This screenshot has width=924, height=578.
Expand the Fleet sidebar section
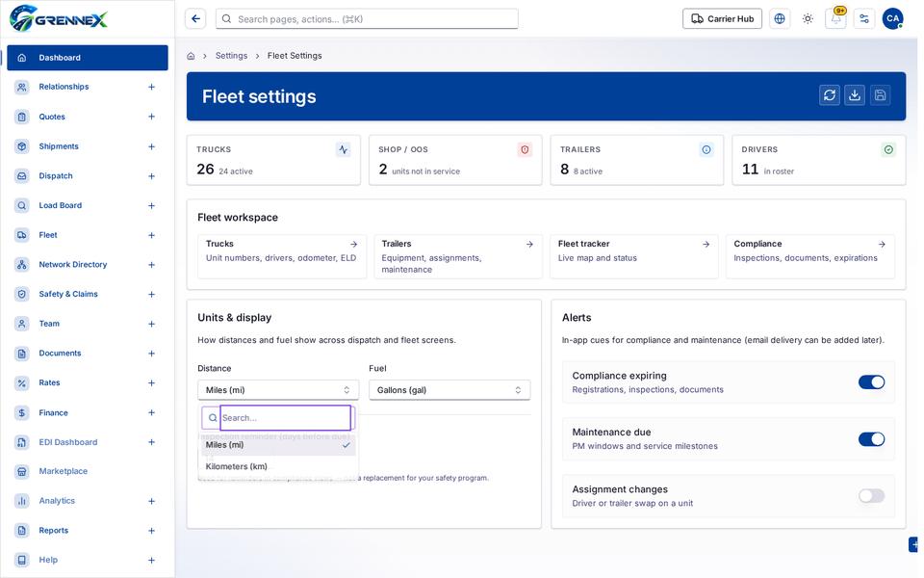click(151, 235)
